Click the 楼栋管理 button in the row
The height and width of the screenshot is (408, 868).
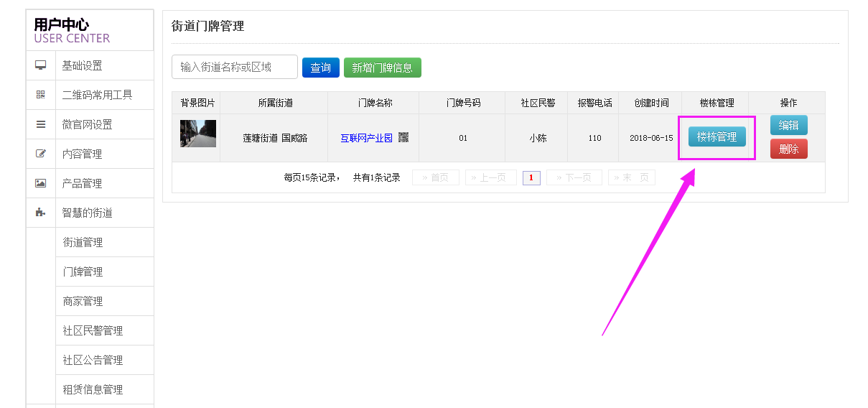click(717, 136)
